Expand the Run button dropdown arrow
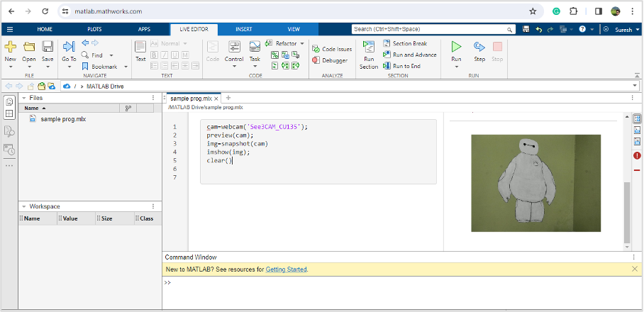644x312 pixels. [x=456, y=67]
